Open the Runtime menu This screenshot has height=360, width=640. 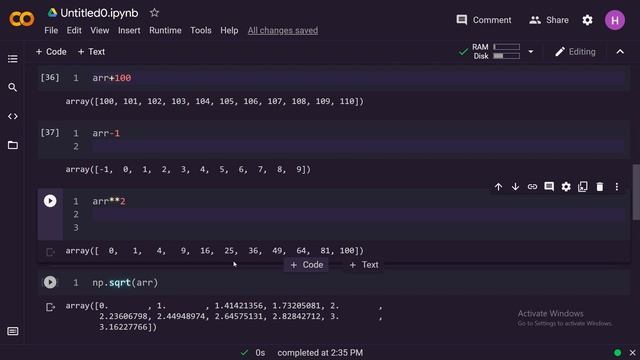pos(165,31)
